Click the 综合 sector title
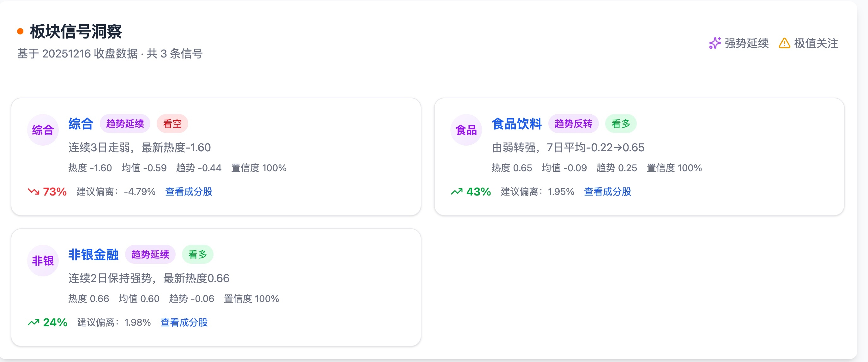868x362 pixels. pos(81,124)
